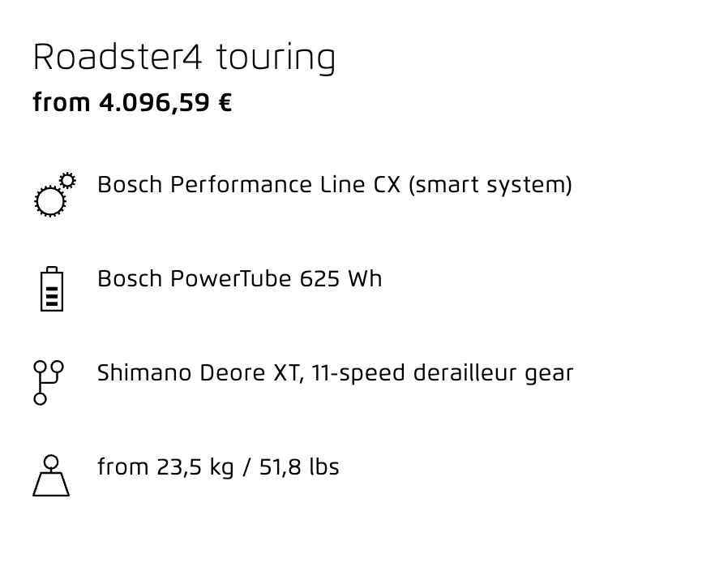Click the small gear in motor icon
The height and width of the screenshot is (563, 728).
point(68,180)
